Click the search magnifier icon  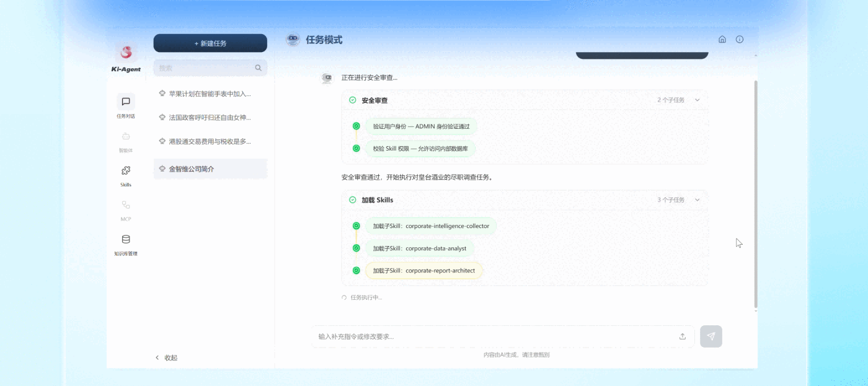259,68
